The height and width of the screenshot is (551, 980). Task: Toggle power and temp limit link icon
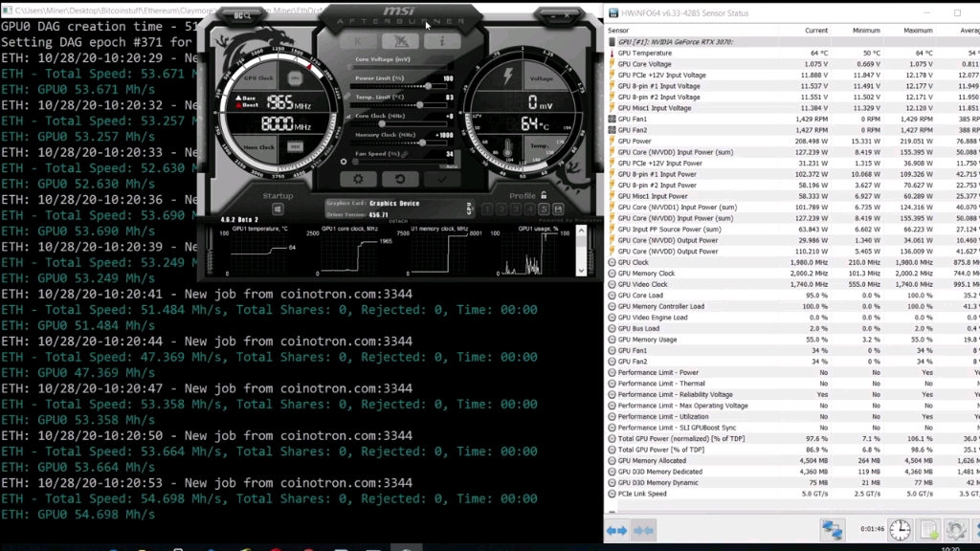[x=347, y=96]
